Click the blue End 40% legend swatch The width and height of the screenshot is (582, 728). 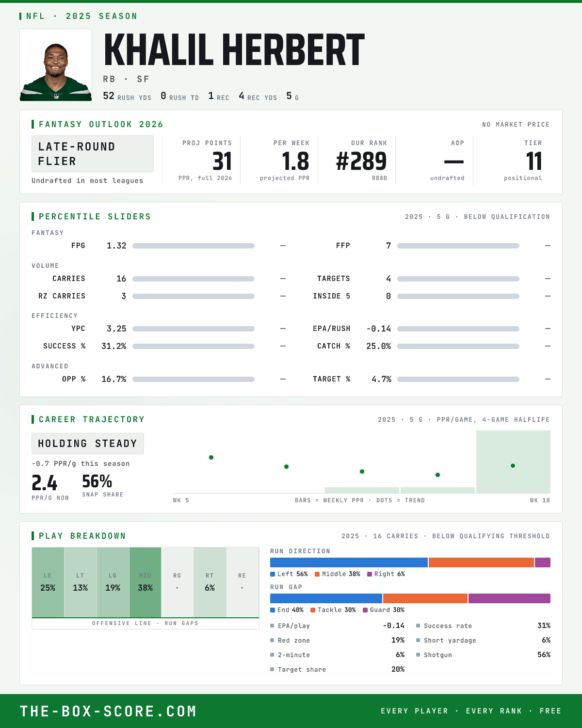click(273, 610)
